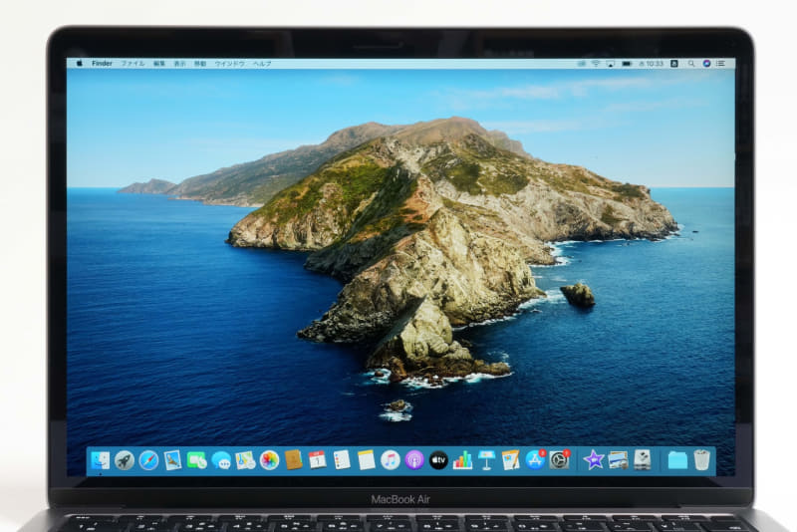Image resolution: width=797 pixels, height=532 pixels.
Task: Open Photos colorful flower icon in Dock
Action: (269, 461)
